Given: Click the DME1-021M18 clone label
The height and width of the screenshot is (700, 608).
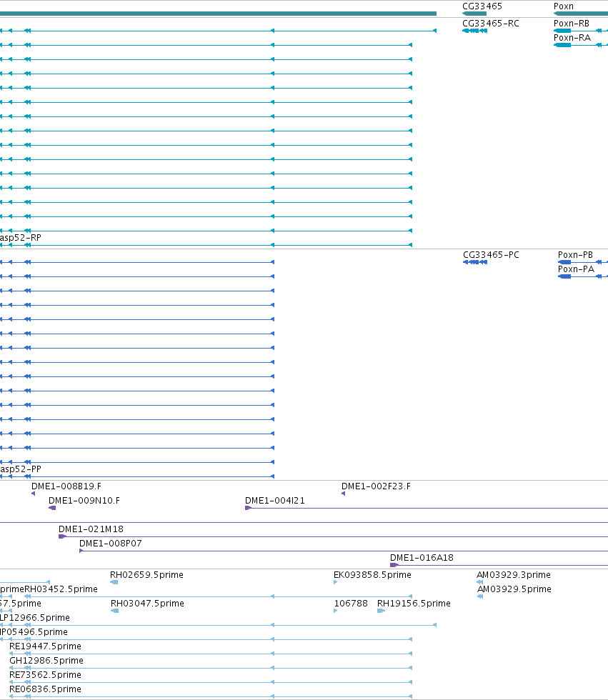Looking at the screenshot, I should (x=91, y=529).
